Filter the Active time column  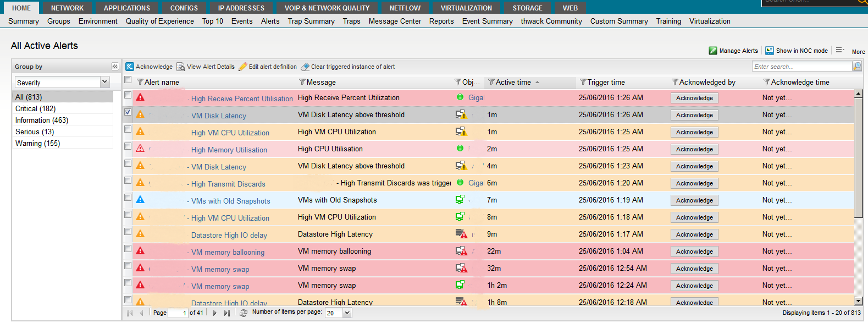coord(491,82)
